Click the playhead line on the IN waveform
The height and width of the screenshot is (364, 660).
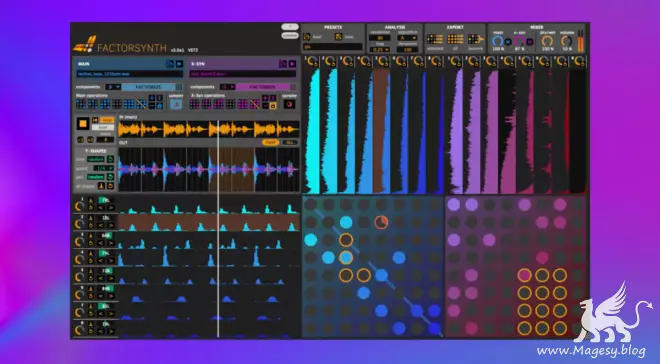pyautogui.click(x=218, y=129)
